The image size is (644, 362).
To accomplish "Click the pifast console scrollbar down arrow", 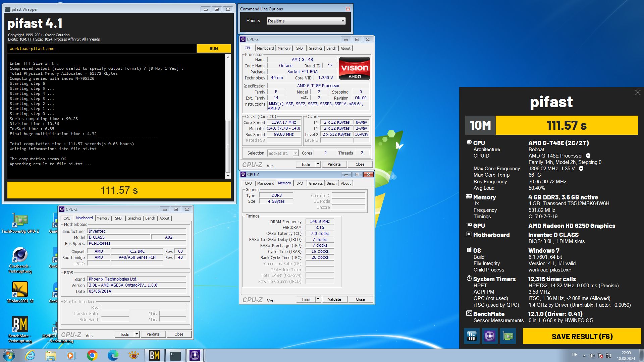I will tap(228, 176).
